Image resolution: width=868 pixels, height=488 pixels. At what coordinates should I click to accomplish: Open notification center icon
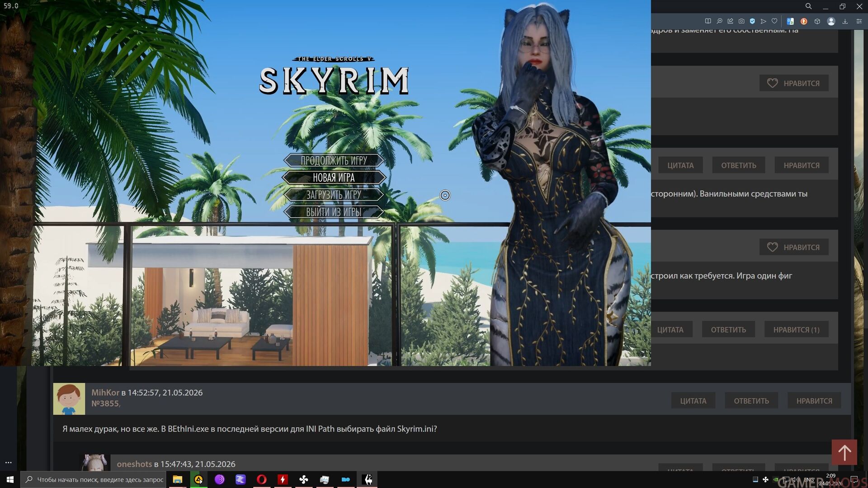tap(854, 479)
